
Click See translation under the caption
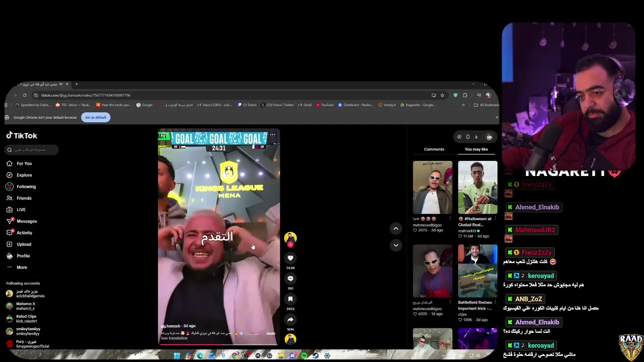[174, 338]
